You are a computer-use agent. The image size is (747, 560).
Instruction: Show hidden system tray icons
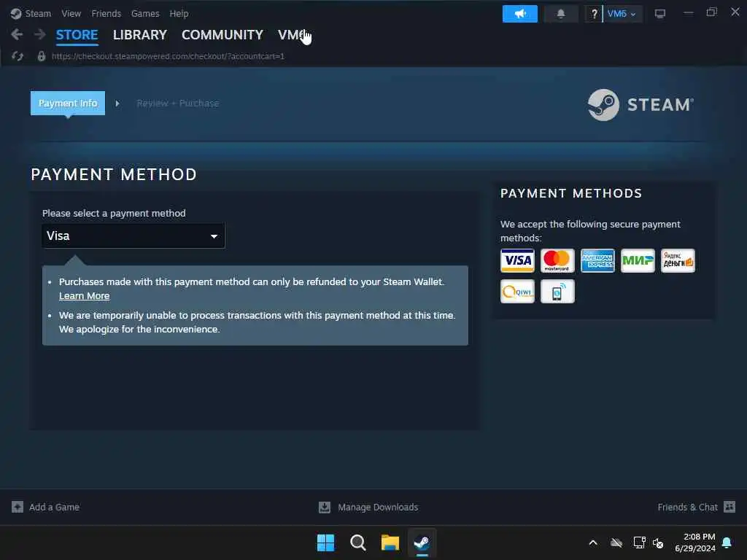(593, 542)
